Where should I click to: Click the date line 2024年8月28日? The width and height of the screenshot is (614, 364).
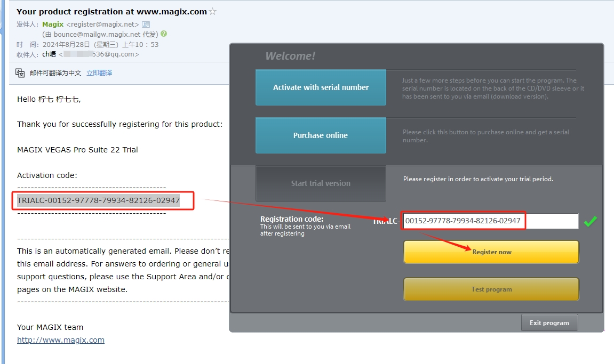[x=101, y=44]
